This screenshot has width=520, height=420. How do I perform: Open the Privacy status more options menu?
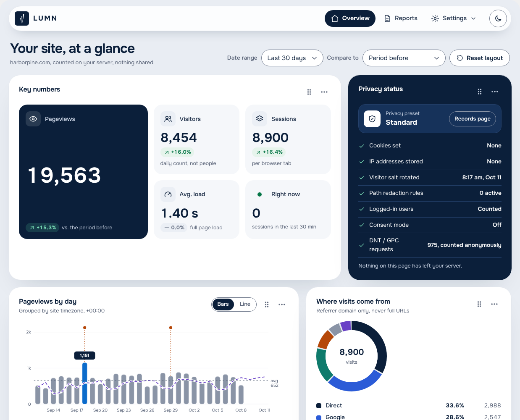pos(495,92)
